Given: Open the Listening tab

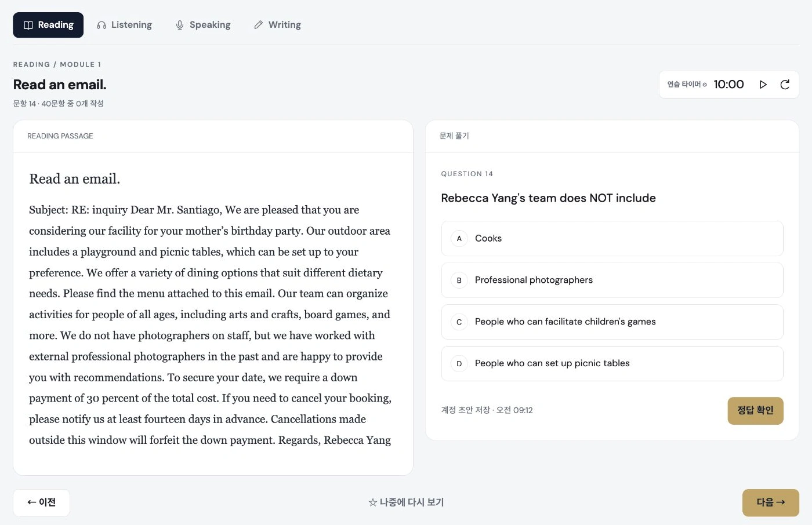Looking at the screenshot, I should pyautogui.click(x=125, y=25).
